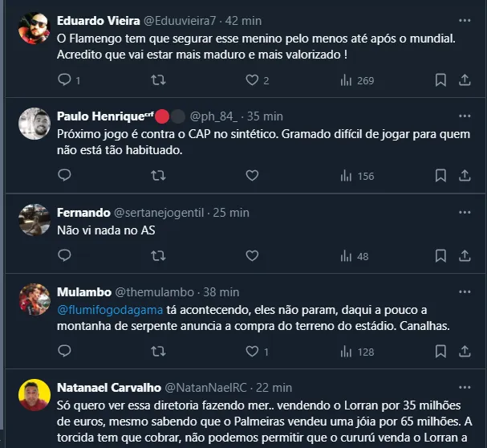
Task: Share Mulambo's tweet
Action: pos(465,351)
